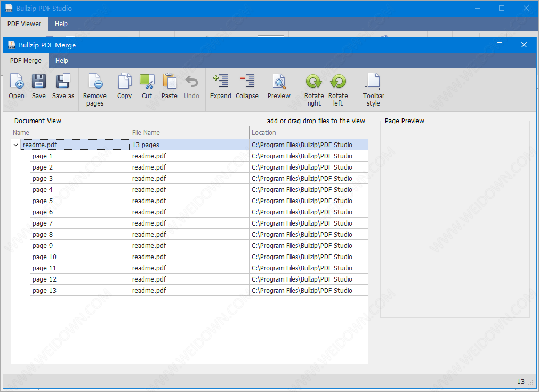This screenshot has width=539, height=392.
Task: Sort by Location column header
Action: (x=309, y=132)
